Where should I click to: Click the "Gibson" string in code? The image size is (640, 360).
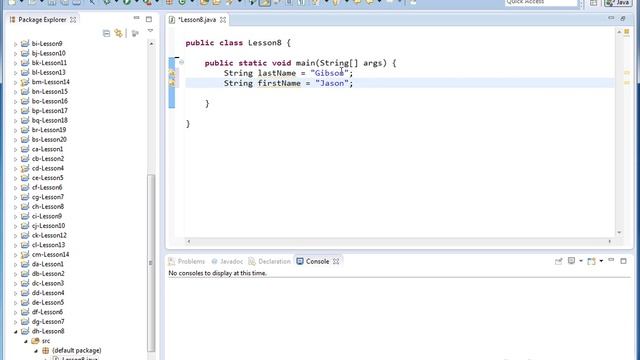pyautogui.click(x=329, y=73)
